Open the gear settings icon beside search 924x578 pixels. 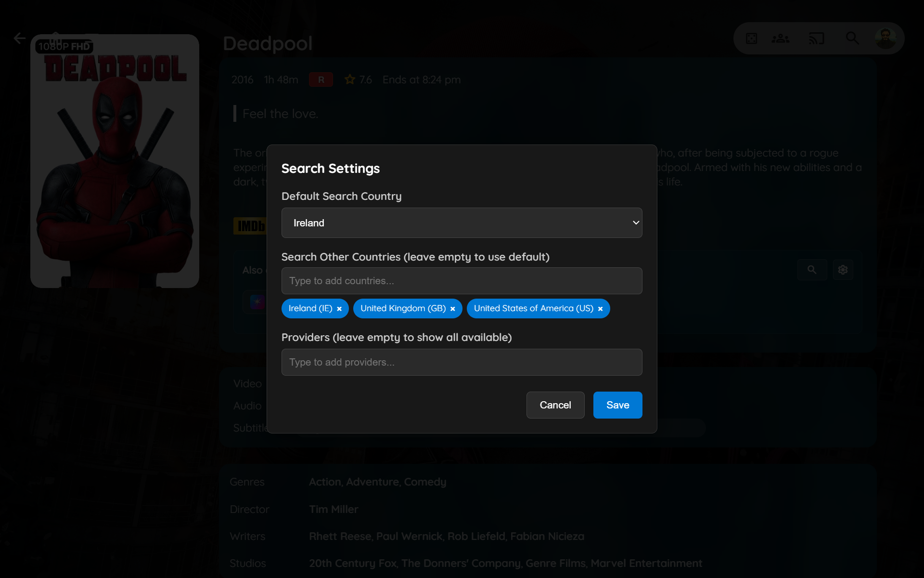point(843,270)
